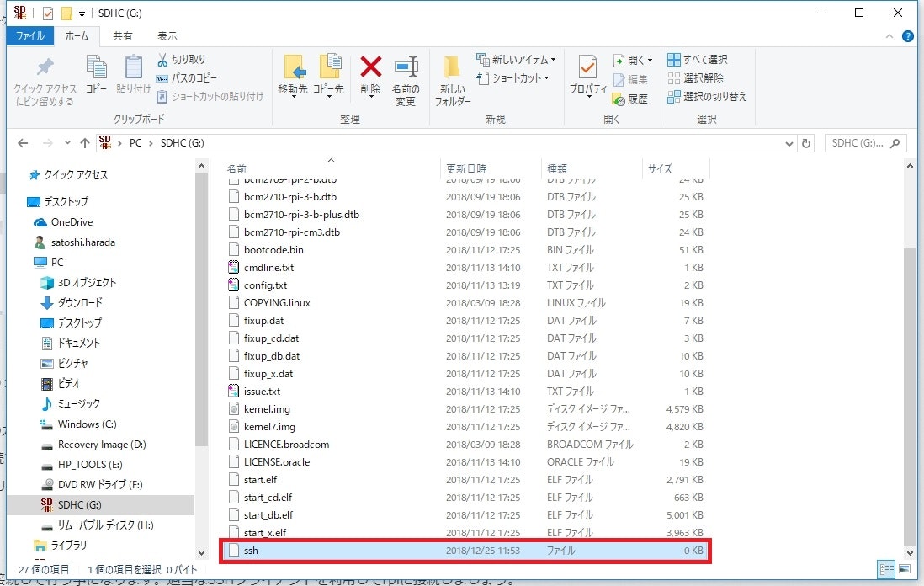Click ショートカットの貼り付け paste shortcut
Screen dimensions: 924x586
pyautogui.click(x=210, y=96)
